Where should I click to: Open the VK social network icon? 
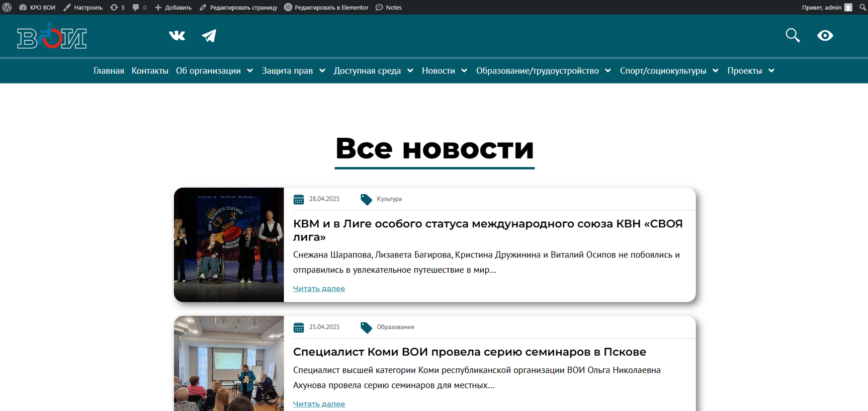click(177, 36)
